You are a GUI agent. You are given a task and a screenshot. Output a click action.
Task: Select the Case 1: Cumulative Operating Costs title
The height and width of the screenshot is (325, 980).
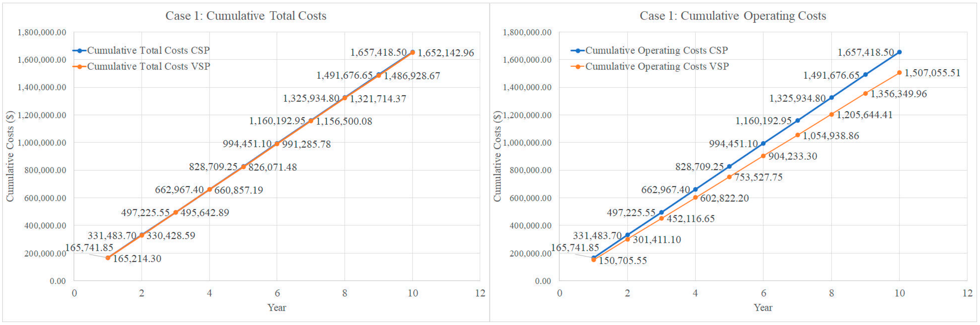(732, 16)
